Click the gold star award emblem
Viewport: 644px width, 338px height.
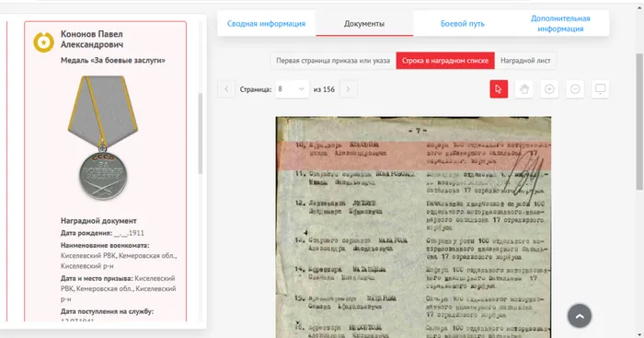[x=43, y=42]
